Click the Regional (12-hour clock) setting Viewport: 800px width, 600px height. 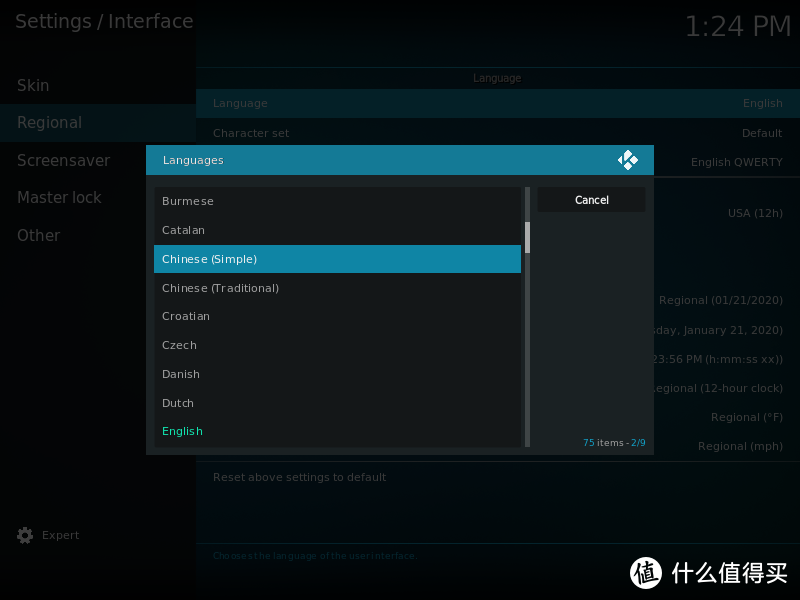(718, 388)
